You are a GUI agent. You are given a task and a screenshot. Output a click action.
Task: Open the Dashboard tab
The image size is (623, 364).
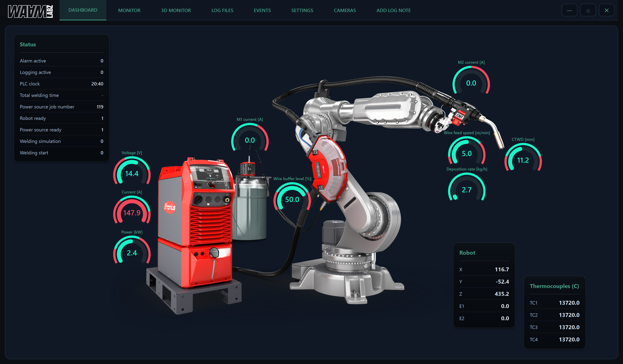[x=83, y=10]
